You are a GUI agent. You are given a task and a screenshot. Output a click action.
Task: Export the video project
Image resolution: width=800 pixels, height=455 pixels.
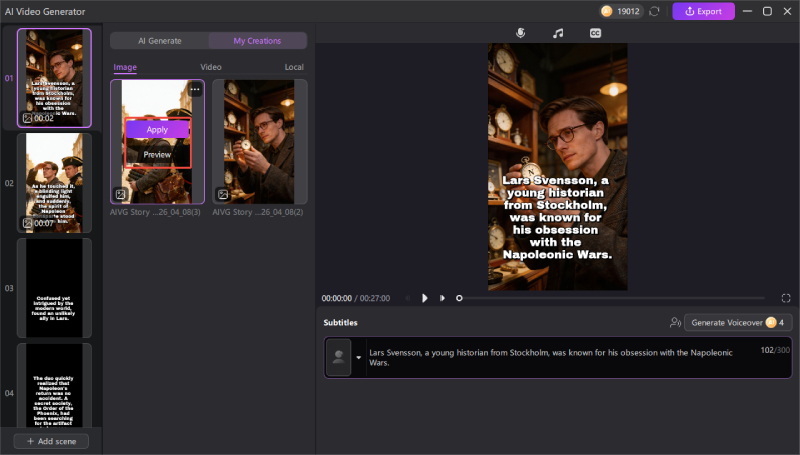pos(703,11)
